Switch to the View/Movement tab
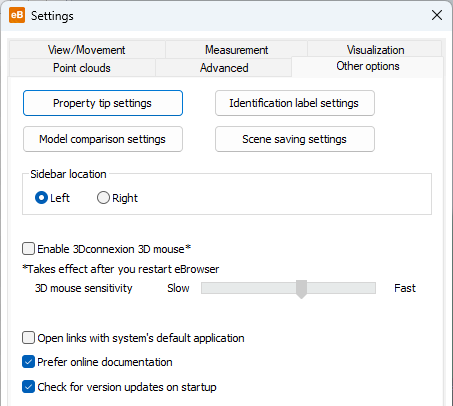 tap(87, 50)
